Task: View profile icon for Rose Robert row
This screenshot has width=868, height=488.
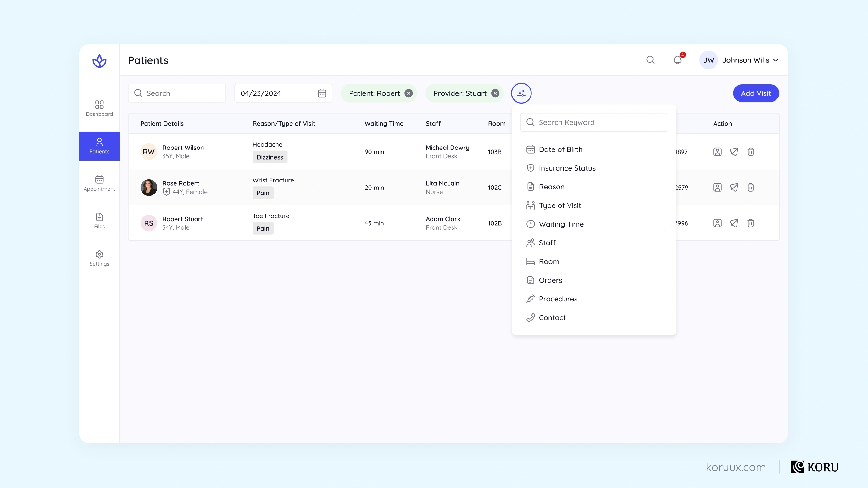Action: [717, 188]
